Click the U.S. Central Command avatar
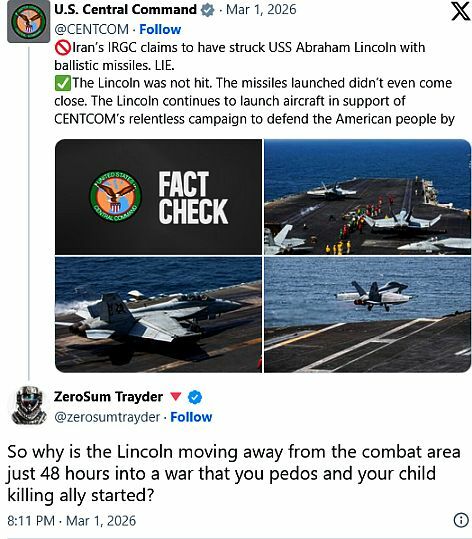The width and height of the screenshot is (472, 539). click(x=29, y=21)
